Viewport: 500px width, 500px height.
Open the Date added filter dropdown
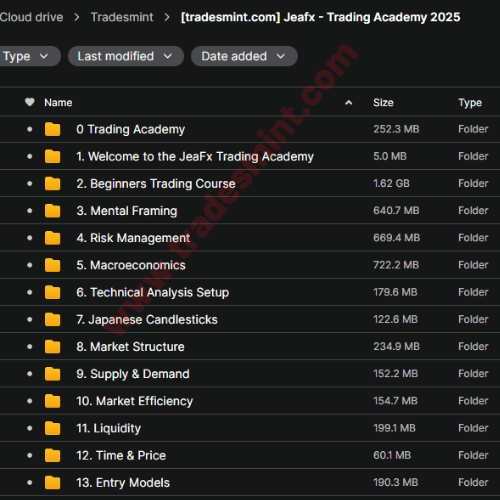coord(244,56)
